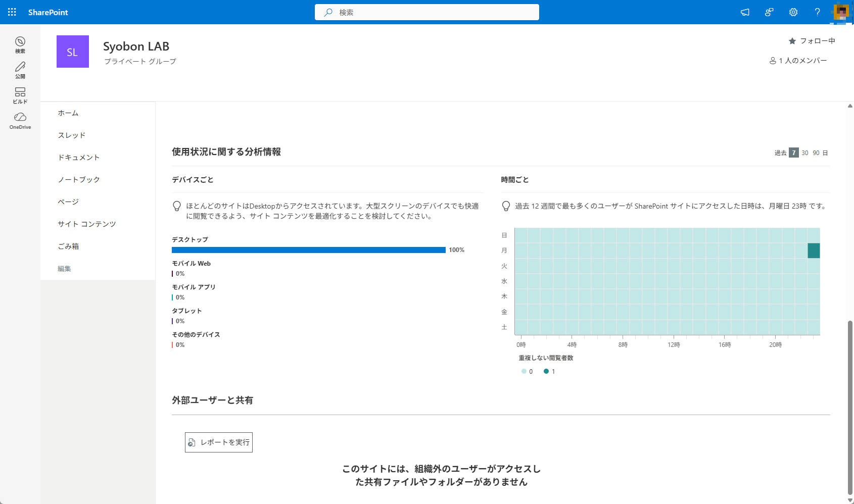The width and height of the screenshot is (854, 504).
Task: Open the ビルド icon in left rail
Action: tap(20, 95)
